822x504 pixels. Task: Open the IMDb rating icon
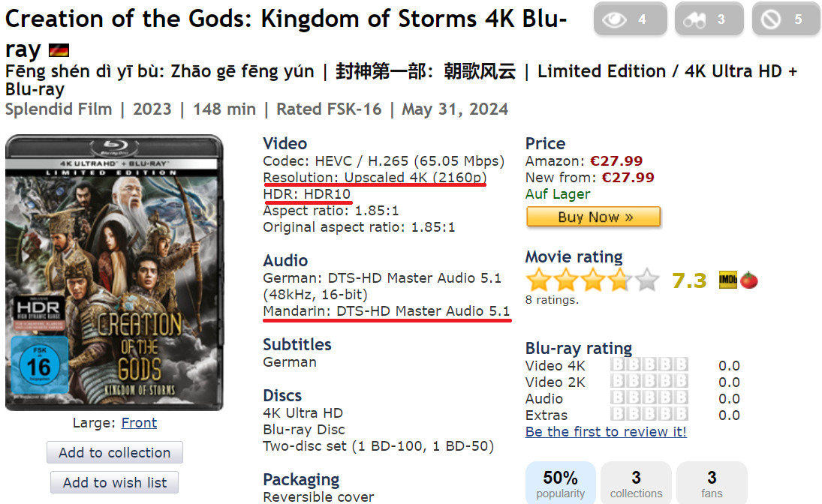point(727,280)
